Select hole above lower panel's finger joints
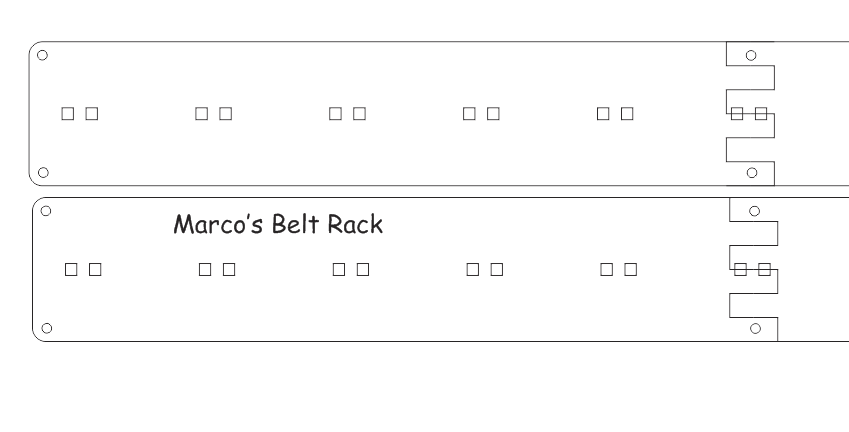Screen dimensions: 849x432 (x=754, y=211)
